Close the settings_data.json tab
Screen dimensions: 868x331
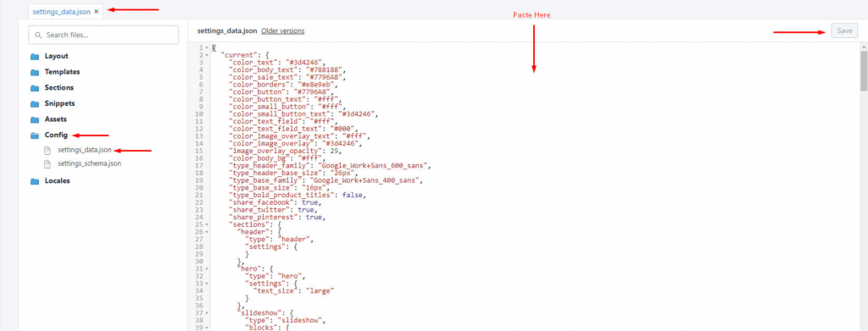[x=97, y=11]
